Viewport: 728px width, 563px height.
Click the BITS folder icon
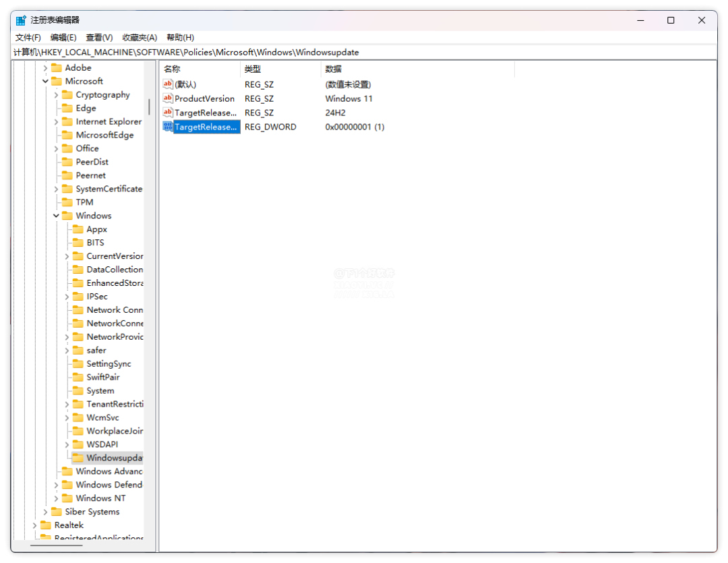pos(78,243)
